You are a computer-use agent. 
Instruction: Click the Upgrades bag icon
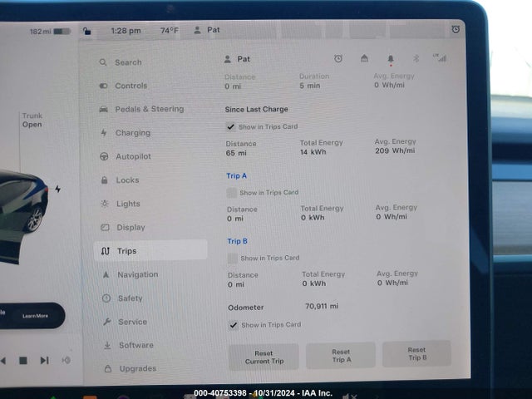108,368
